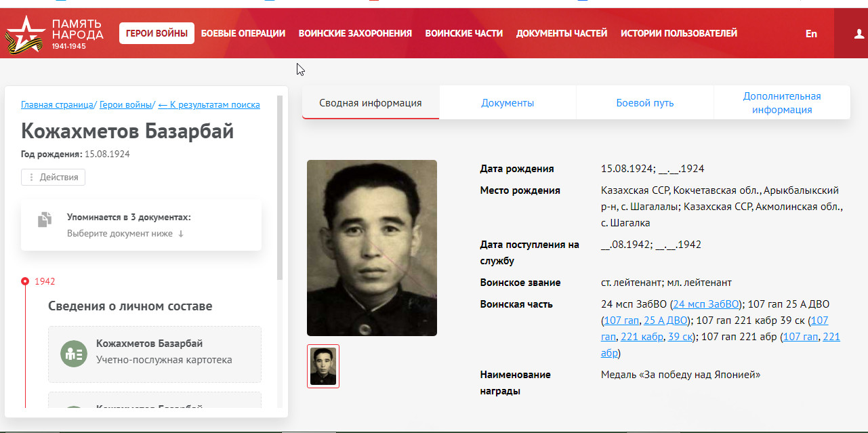
Task: Click the Главная страница breadcrumb link
Action: point(57,104)
